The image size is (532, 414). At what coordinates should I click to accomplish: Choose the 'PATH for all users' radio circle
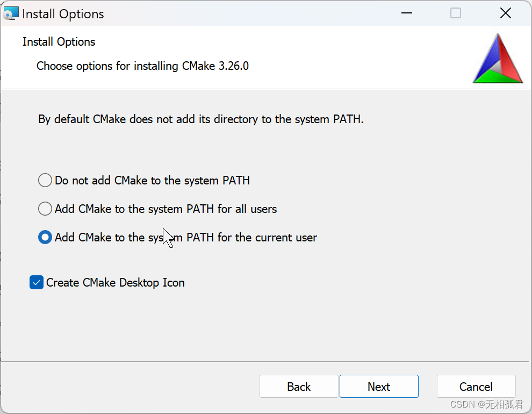(x=45, y=209)
